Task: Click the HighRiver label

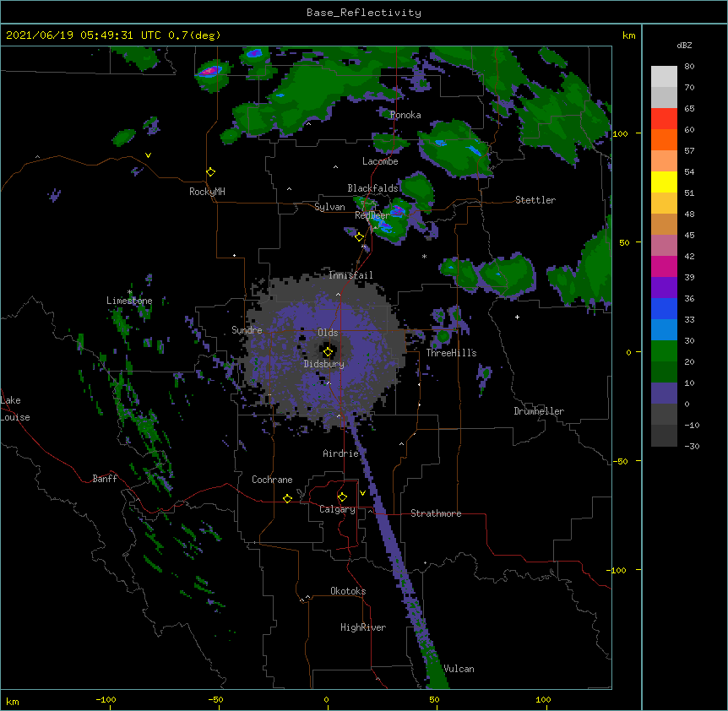Action: (x=363, y=627)
